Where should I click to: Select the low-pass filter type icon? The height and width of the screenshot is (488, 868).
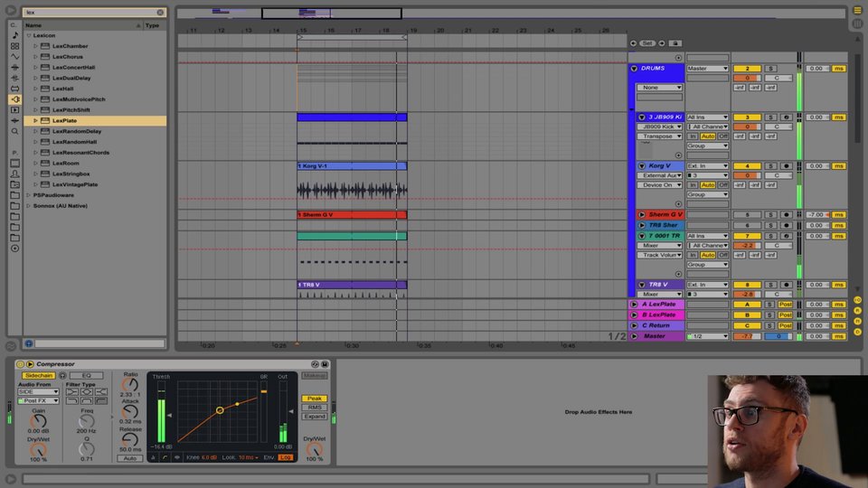click(x=72, y=400)
